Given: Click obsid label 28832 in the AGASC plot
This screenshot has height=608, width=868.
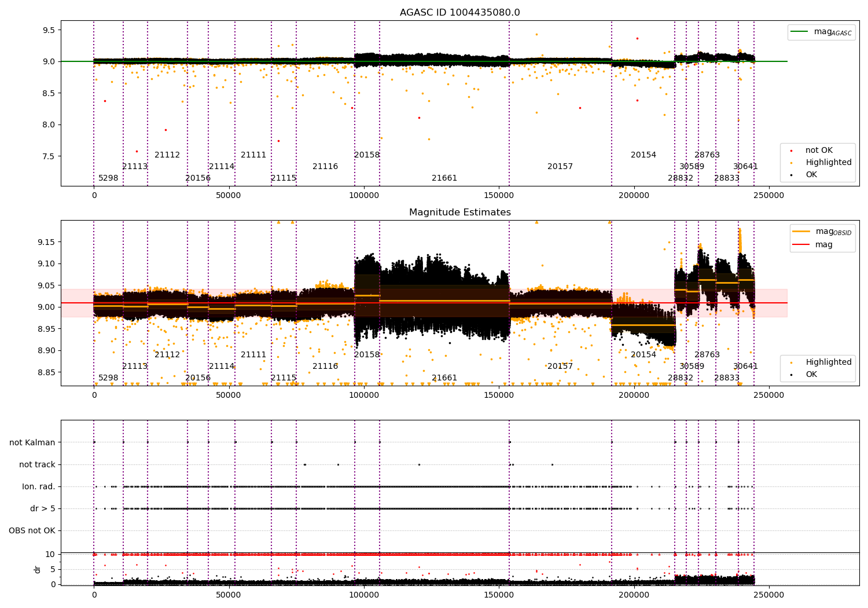Looking at the screenshot, I should (681, 178).
